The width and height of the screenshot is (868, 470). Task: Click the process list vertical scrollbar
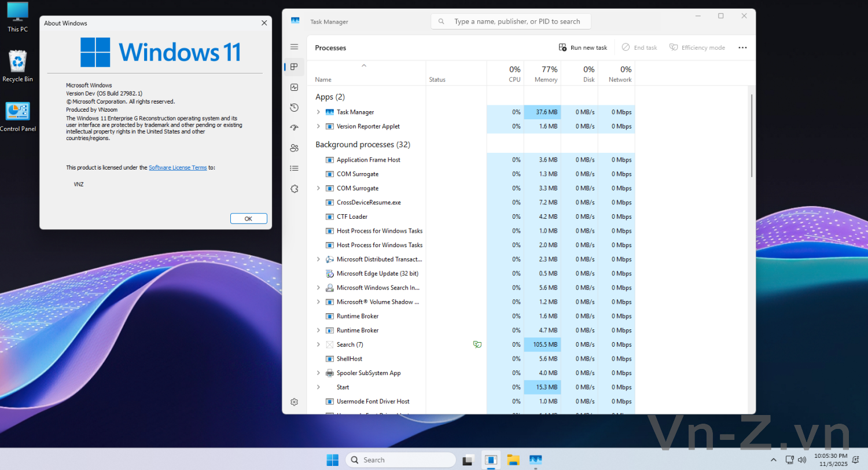pyautogui.click(x=752, y=136)
